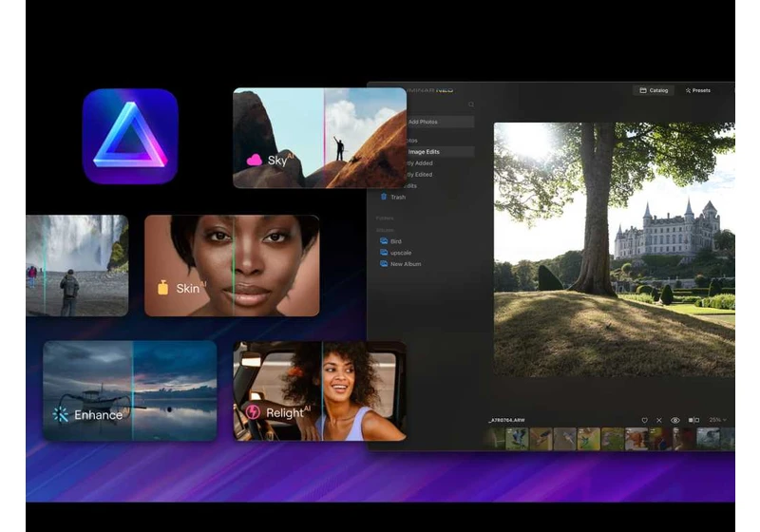
Task: Mark the photo as favorite with the heart icon
Action: 645,420
